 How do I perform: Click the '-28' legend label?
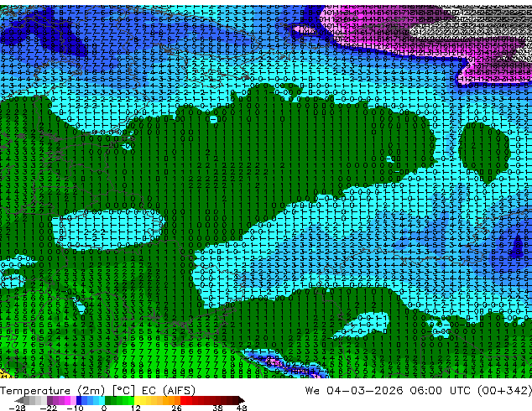[17, 408]
